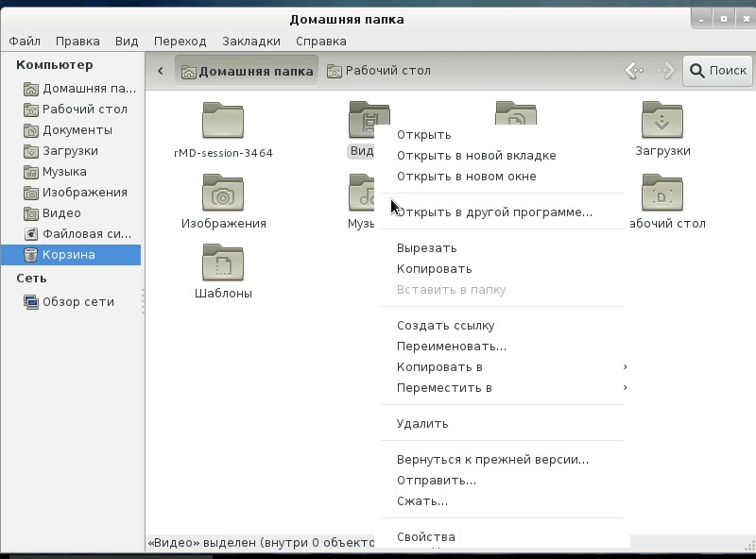This screenshot has width=756, height=559.
Task: Open the Файл menu
Action: point(25,41)
